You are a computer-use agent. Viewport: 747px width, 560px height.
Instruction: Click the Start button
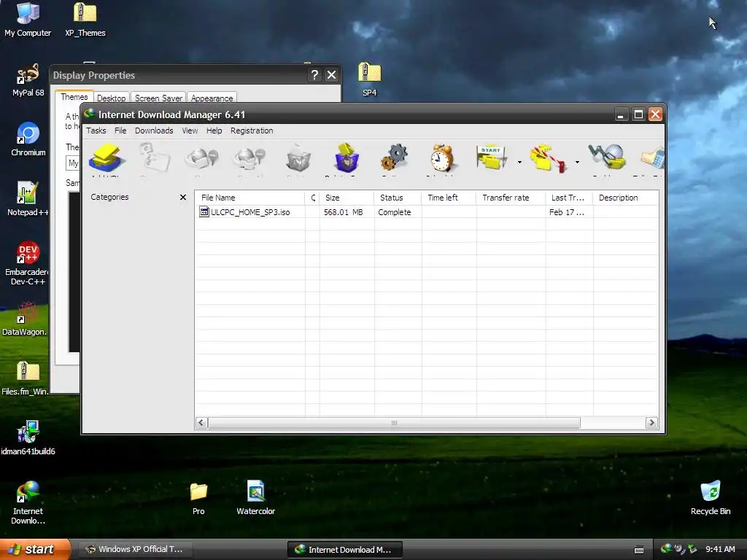[35, 549]
